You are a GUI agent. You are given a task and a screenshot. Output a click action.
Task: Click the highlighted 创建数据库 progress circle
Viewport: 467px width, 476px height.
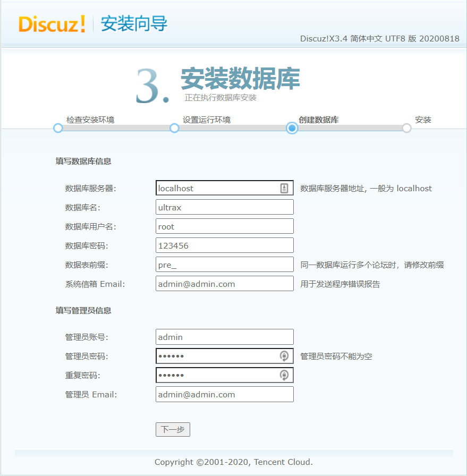(291, 128)
